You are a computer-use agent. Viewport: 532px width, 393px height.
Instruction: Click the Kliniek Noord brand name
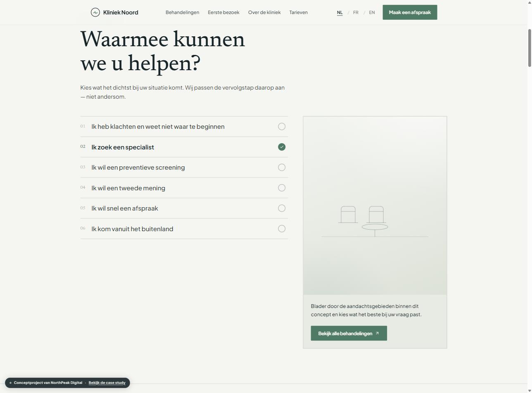click(121, 12)
